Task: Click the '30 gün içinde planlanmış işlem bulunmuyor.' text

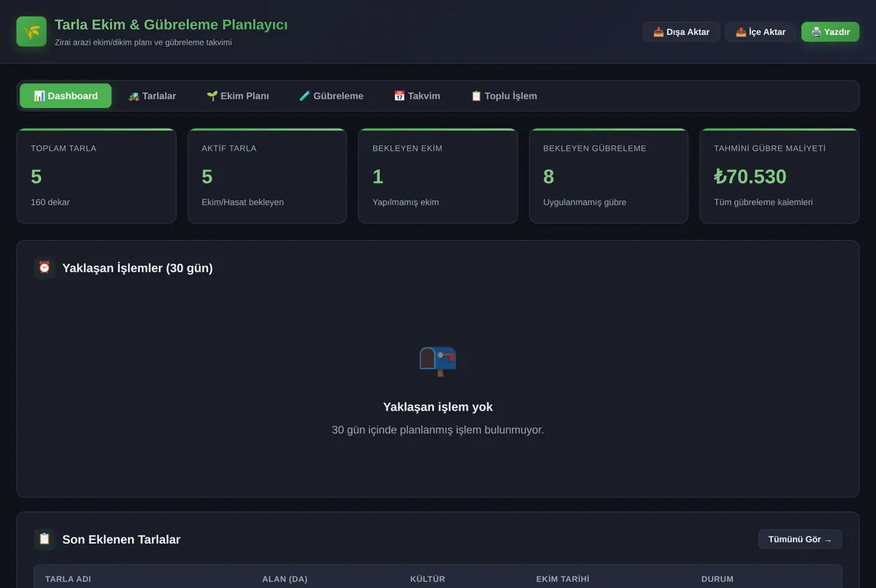Action: [x=438, y=430]
